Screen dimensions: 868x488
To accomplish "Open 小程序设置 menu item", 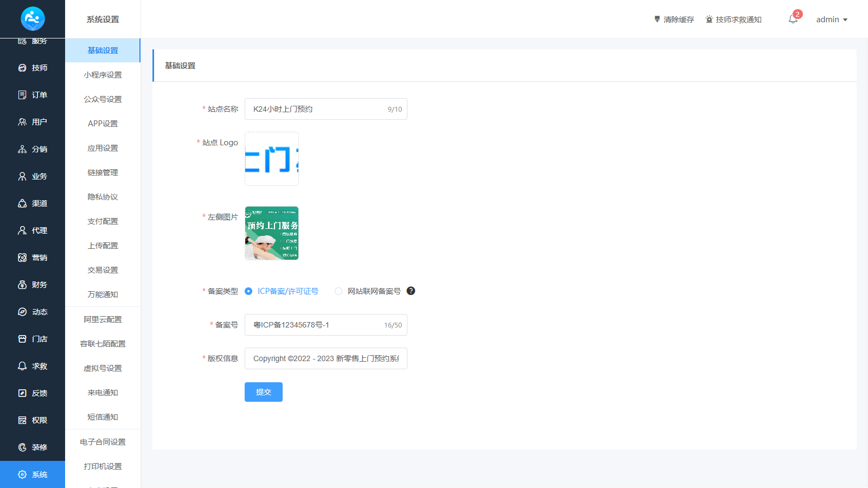I will [103, 75].
